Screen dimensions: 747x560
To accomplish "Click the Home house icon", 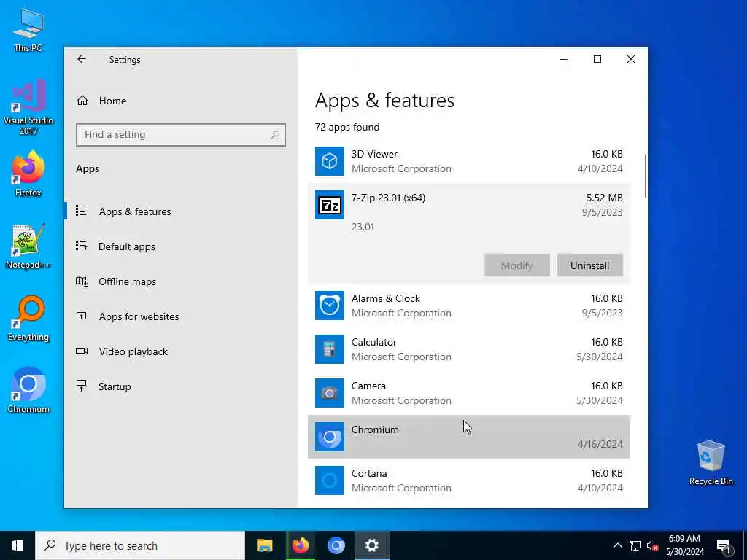I will pos(82,101).
